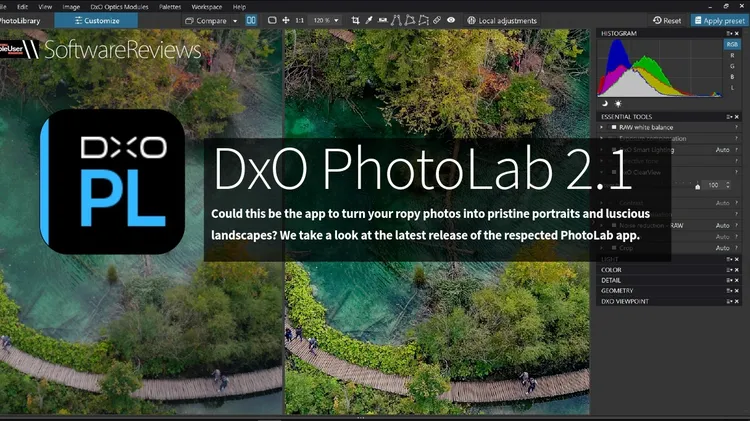Pick the white balance eyedropper tool

point(369,20)
